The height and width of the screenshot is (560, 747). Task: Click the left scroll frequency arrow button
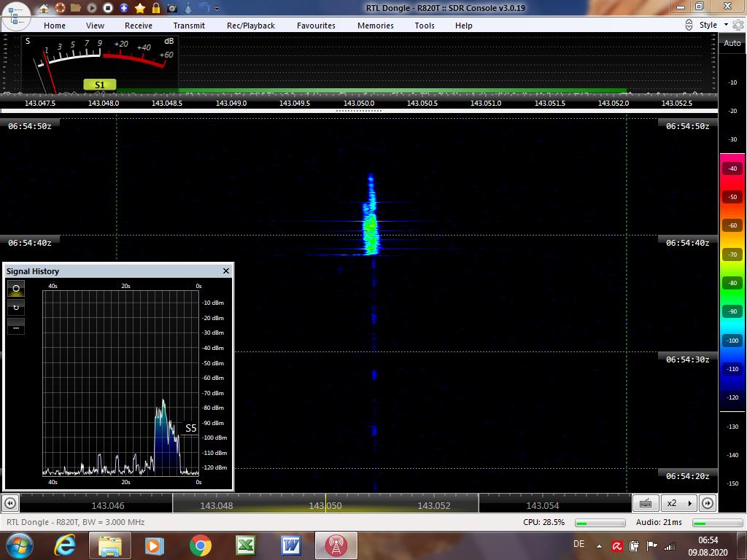point(10,503)
